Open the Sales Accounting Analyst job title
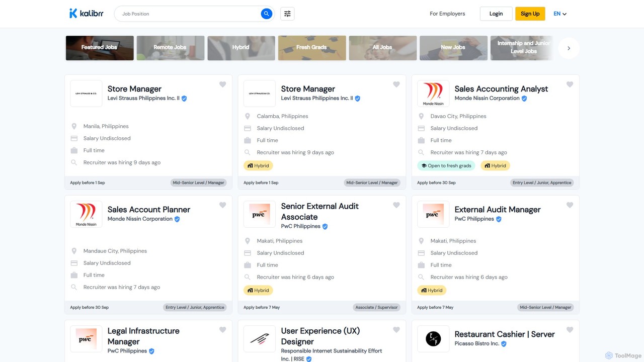The width and height of the screenshot is (644, 362). [x=501, y=89]
